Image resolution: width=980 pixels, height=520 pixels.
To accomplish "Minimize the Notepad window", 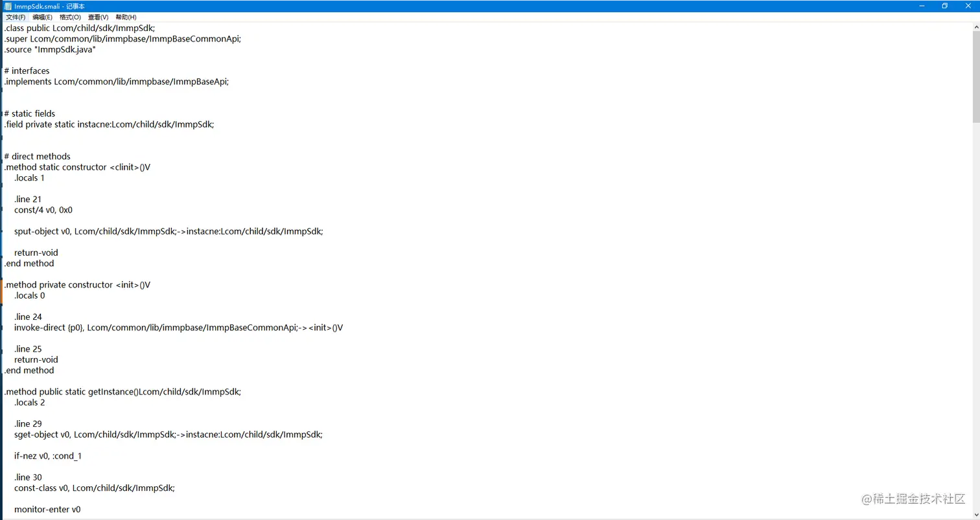I will tap(922, 6).
